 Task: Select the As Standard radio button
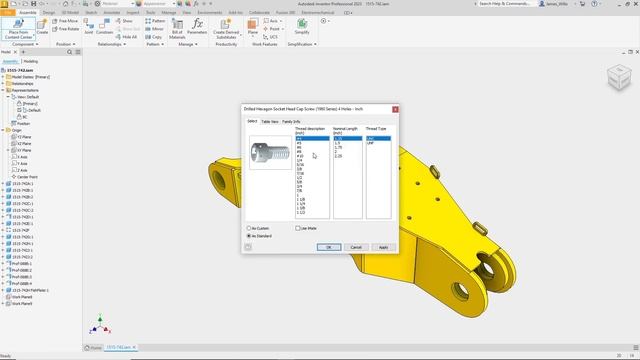[249, 236]
